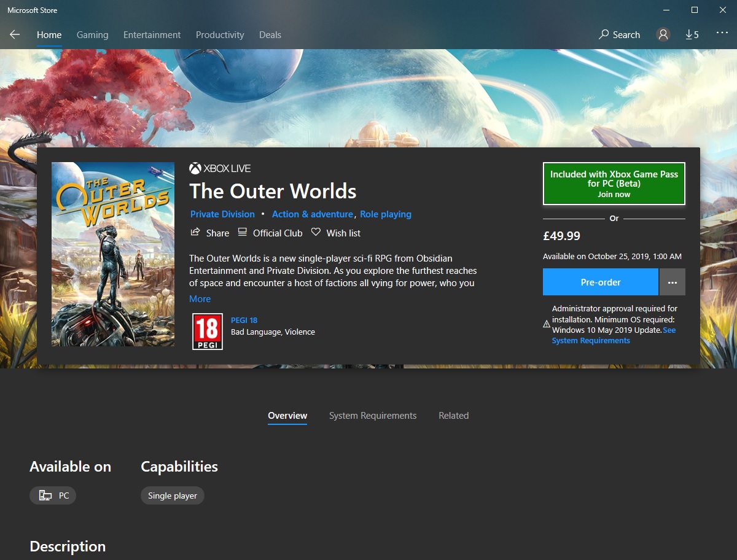Viewport: 737px width, 560px height.
Task: Follow the See System Requirements link
Action: [591, 341]
